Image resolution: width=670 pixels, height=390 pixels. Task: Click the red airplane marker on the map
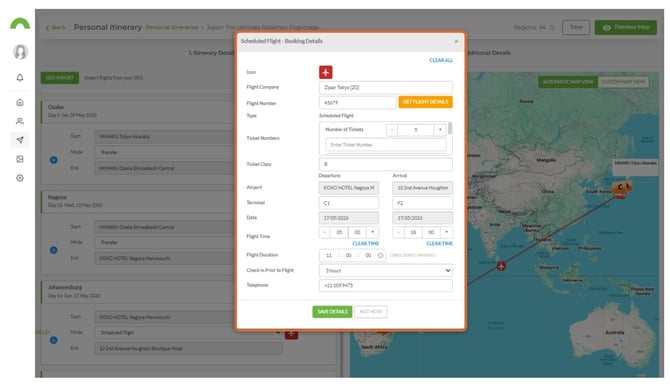(501, 267)
